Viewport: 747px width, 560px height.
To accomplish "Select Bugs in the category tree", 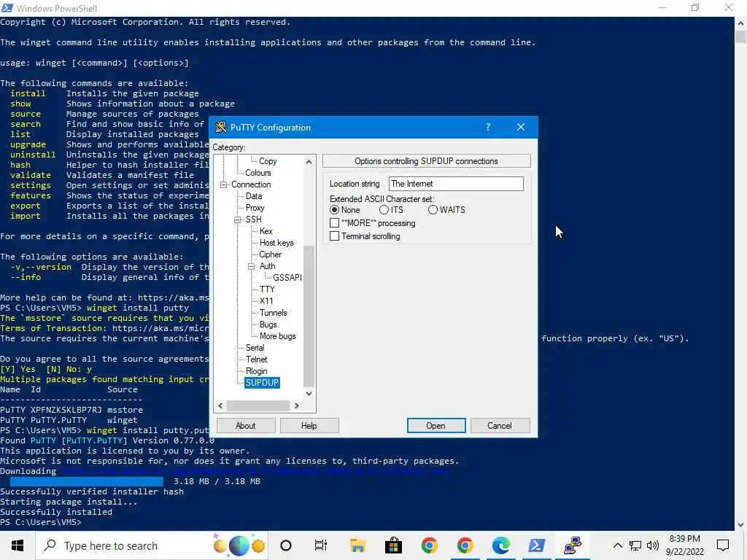I will point(268,324).
